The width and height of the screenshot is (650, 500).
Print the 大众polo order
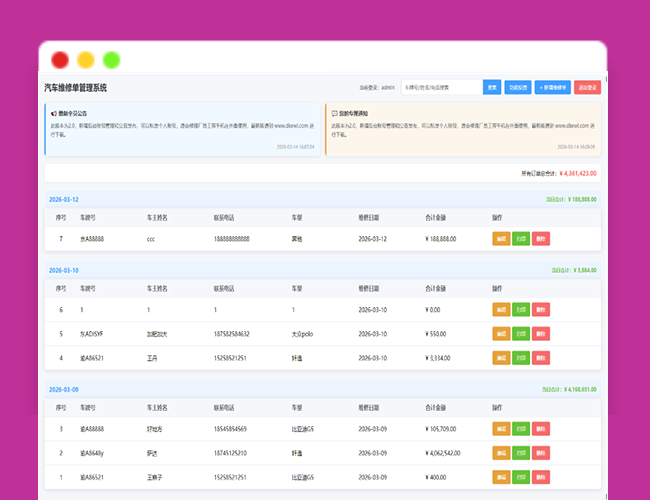520,333
